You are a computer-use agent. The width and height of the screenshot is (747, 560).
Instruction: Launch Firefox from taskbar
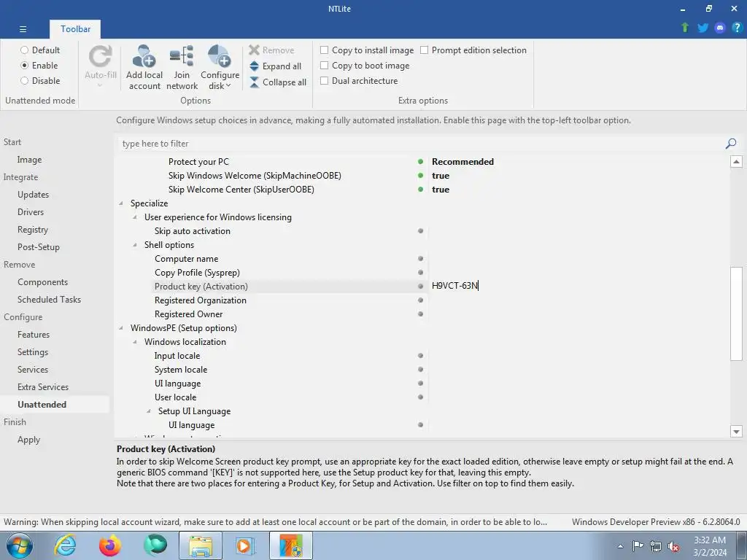coord(110,545)
